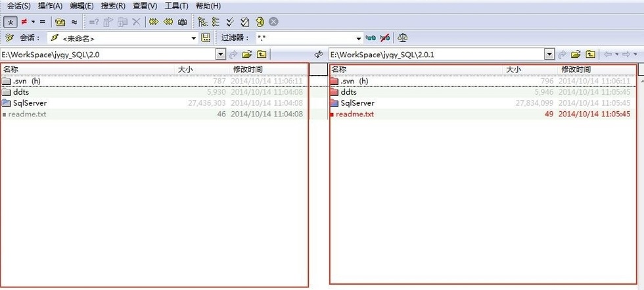Sort left pane by 大小 column header
This screenshot has width=644, height=290.
(202, 70)
